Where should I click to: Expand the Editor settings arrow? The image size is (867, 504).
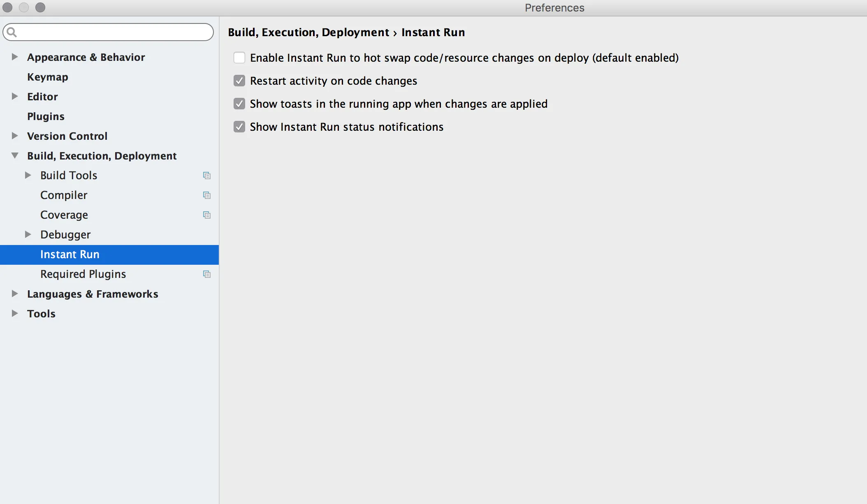(x=15, y=96)
